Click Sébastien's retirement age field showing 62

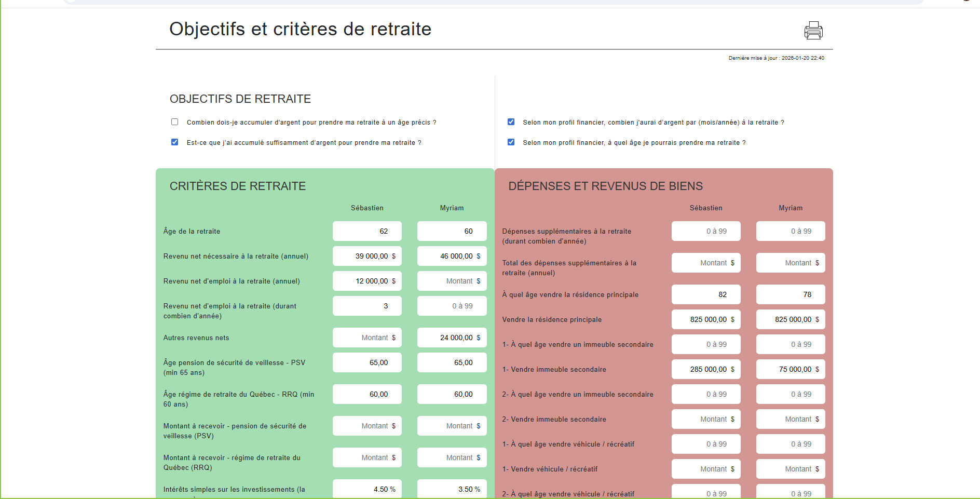pyautogui.click(x=367, y=231)
